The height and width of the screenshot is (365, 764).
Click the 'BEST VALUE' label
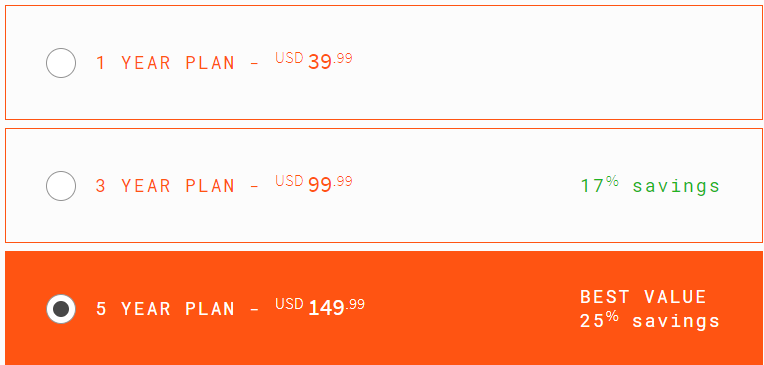click(643, 297)
